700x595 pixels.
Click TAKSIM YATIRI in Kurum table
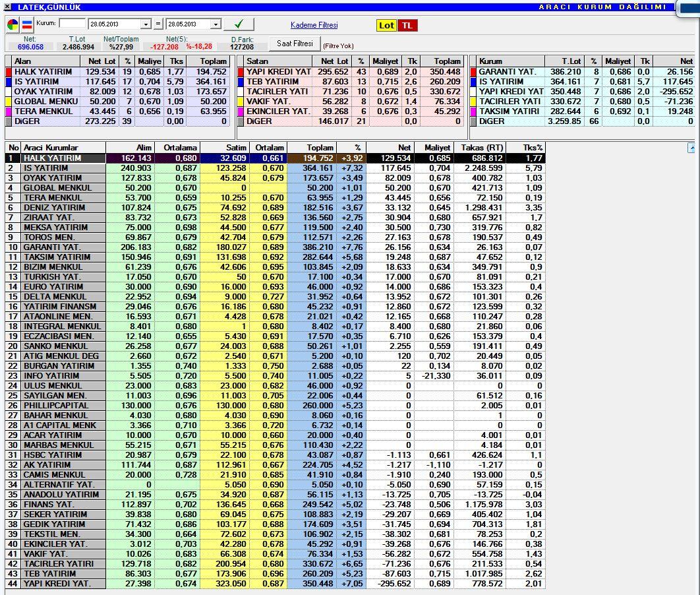tap(510, 111)
